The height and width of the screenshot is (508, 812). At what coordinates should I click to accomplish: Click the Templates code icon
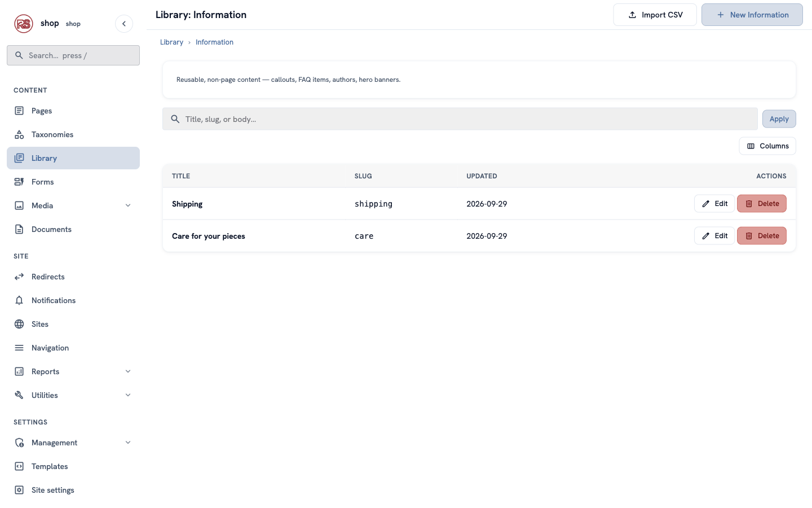pos(19,466)
